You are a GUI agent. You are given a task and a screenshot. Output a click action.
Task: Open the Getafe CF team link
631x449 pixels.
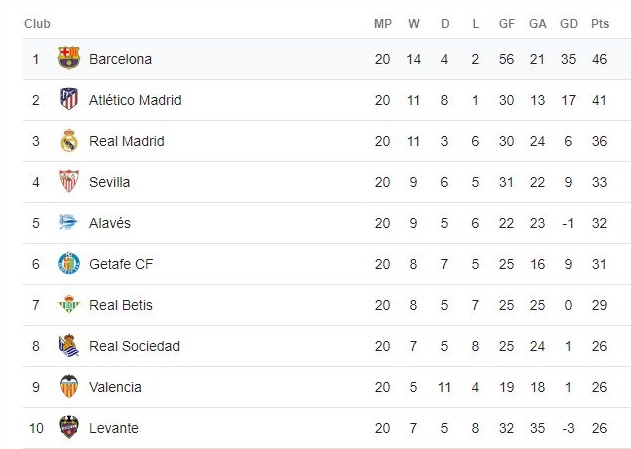click(x=121, y=264)
